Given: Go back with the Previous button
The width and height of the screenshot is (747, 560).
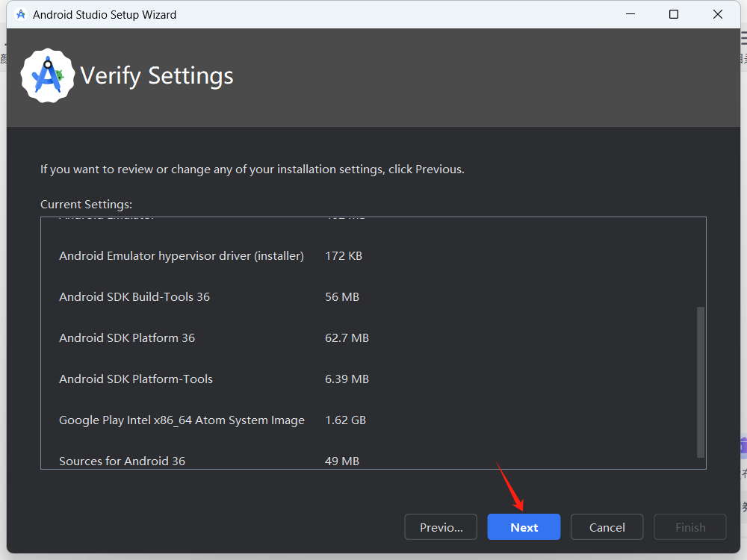Looking at the screenshot, I should pos(441,526).
